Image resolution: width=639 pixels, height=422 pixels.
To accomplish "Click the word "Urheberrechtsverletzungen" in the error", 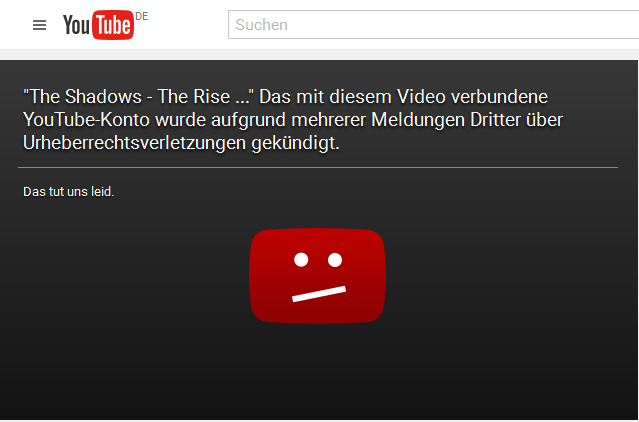I will (x=134, y=143).
